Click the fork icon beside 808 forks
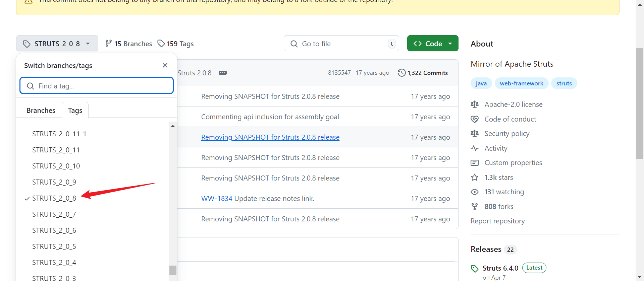Image resolution: width=644 pixels, height=281 pixels. pos(475,207)
